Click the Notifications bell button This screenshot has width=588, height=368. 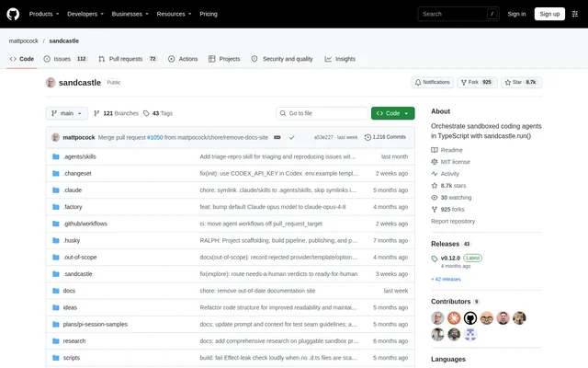[x=432, y=82]
